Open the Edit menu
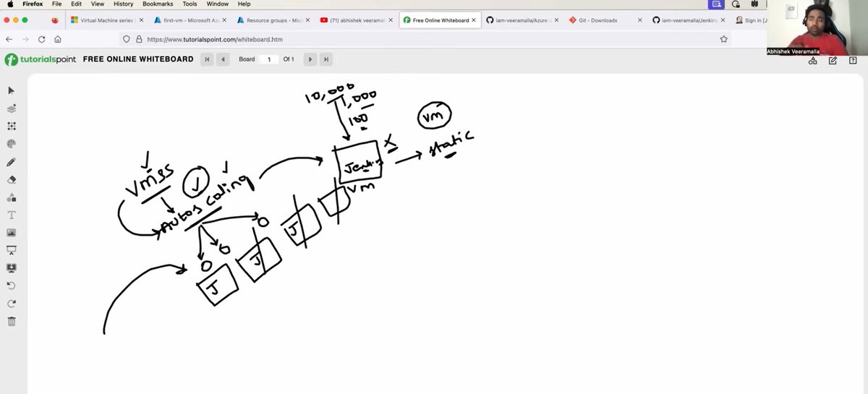The image size is (868, 394). tap(76, 4)
